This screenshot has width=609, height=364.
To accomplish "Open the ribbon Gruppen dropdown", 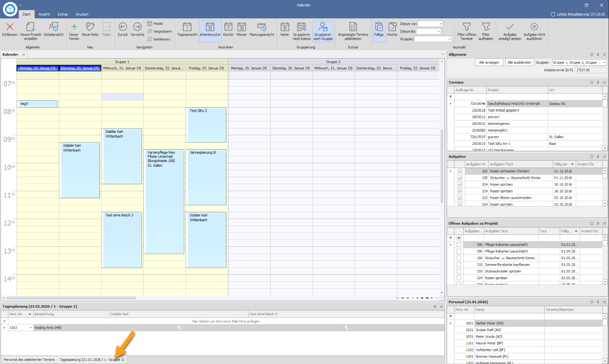I will (x=450, y=39).
